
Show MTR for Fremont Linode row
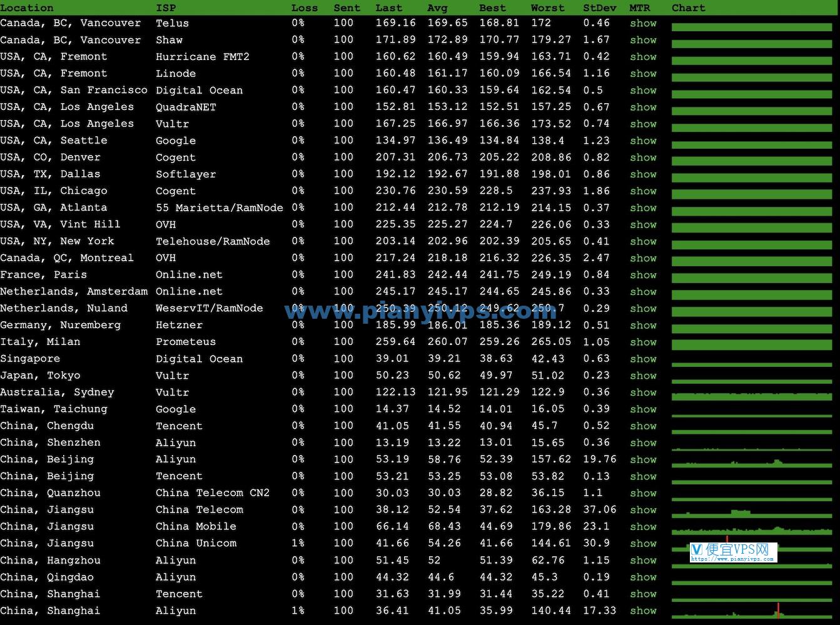pos(643,74)
